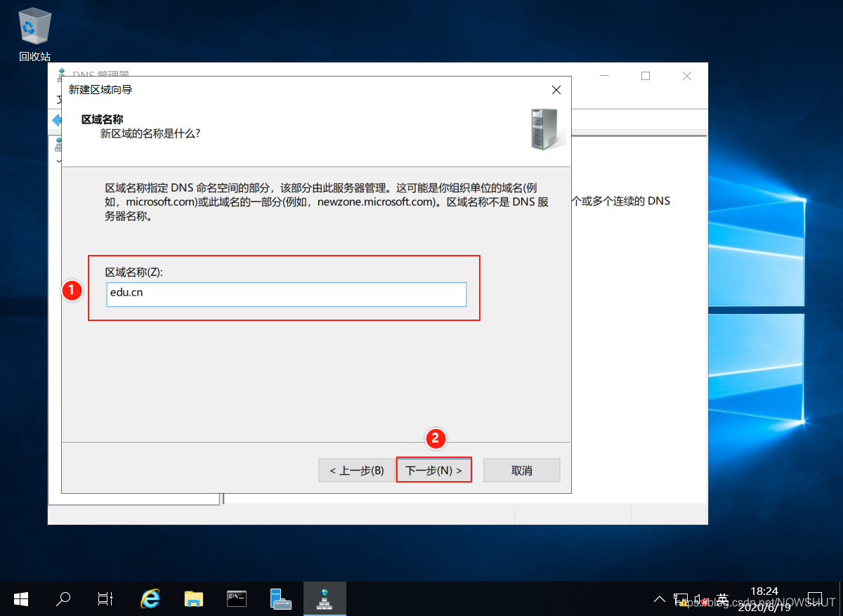Open File Explorer from the taskbar
The height and width of the screenshot is (616, 843).
(193, 598)
